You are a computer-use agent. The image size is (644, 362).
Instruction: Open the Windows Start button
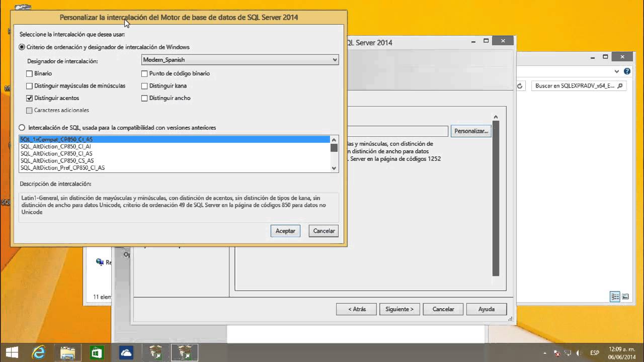pyautogui.click(x=12, y=351)
